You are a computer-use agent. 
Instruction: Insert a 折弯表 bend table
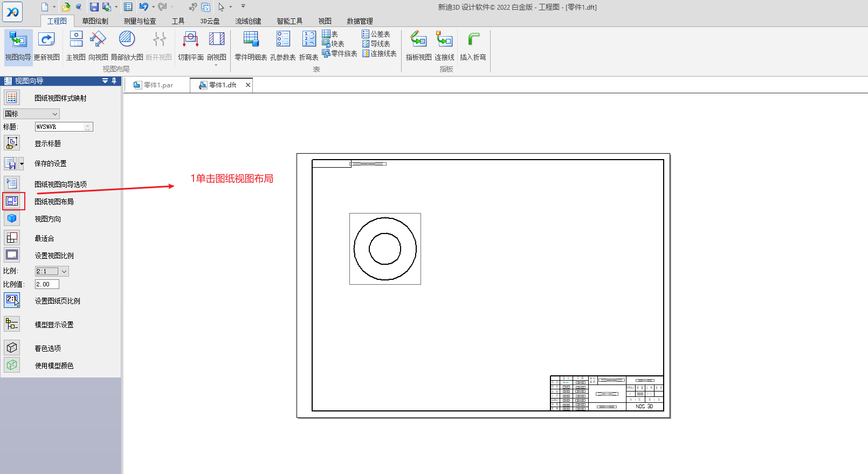point(309,46)
